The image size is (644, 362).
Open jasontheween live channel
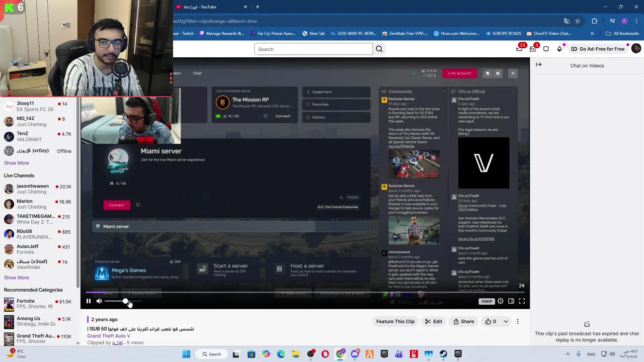coord(38,189)
